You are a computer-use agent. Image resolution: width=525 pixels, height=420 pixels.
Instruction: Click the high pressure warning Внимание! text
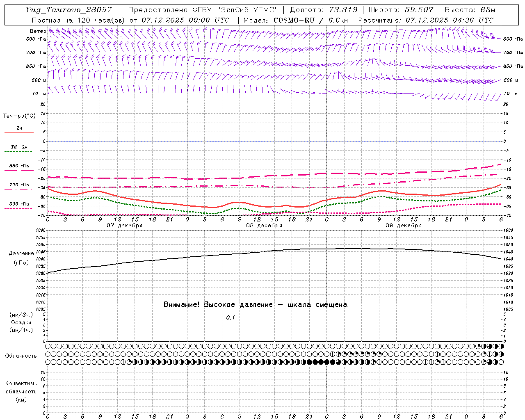255,305
